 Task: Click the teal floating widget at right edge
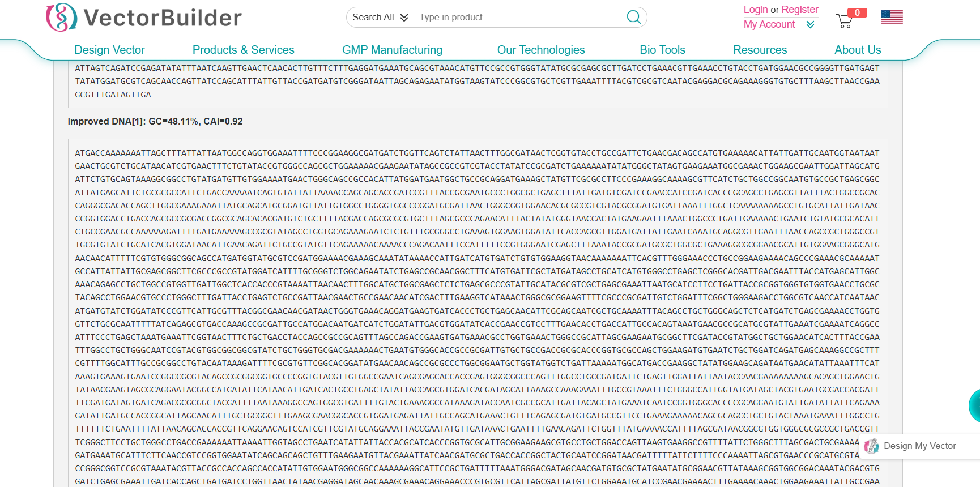click(x=974, y=405)
